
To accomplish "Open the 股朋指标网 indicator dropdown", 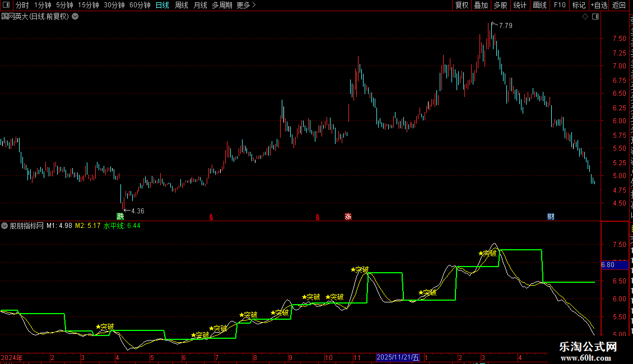I will [x=4, y=226].
